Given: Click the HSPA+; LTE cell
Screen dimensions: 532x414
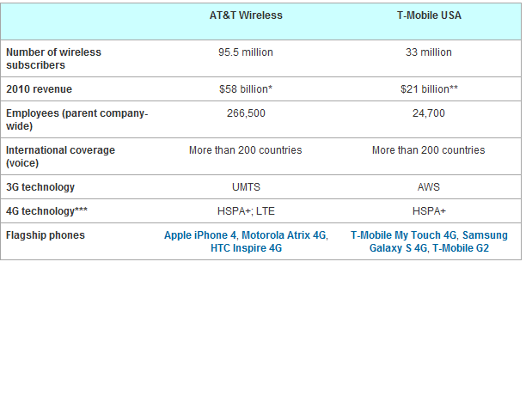Looking at the screenshot, I should click(246, 211).
